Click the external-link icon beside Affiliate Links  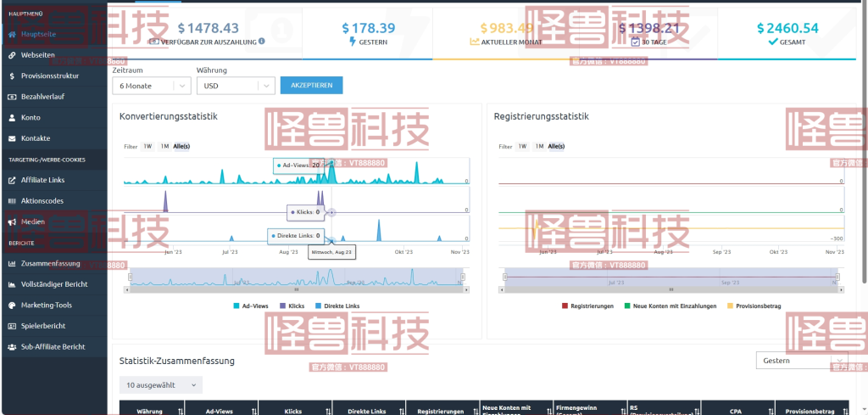12,180
